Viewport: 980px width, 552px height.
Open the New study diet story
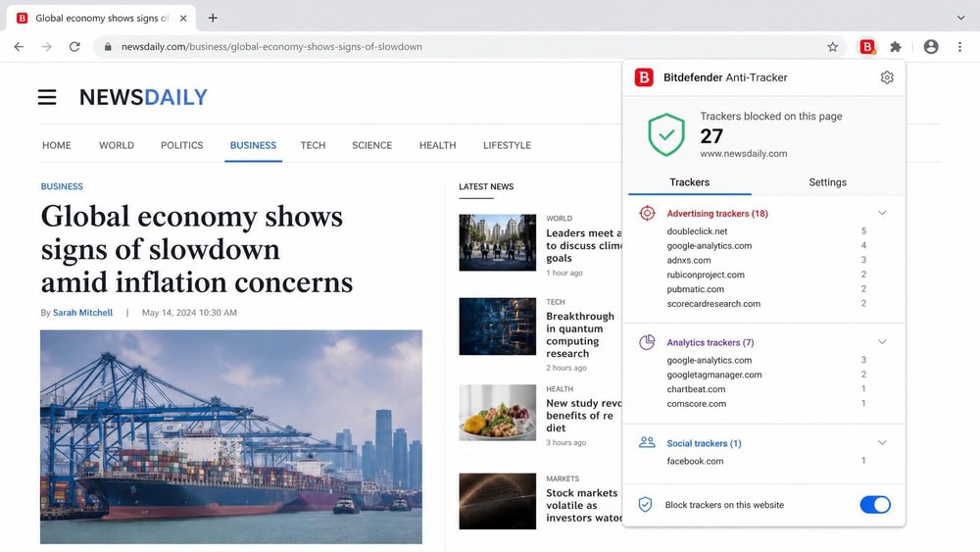point(584,415)
